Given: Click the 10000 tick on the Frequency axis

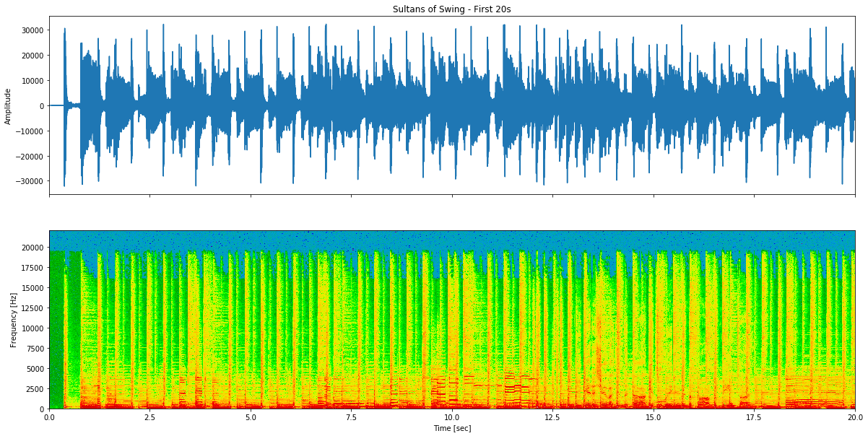Looking at the screenshot, I should point(32,328).
